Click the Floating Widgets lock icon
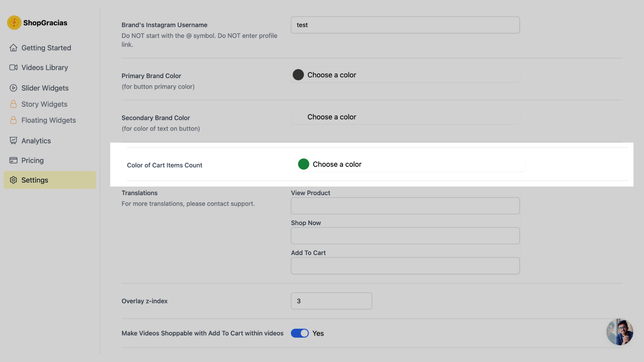This screenshot has height=362, width=644. [13, 120]
